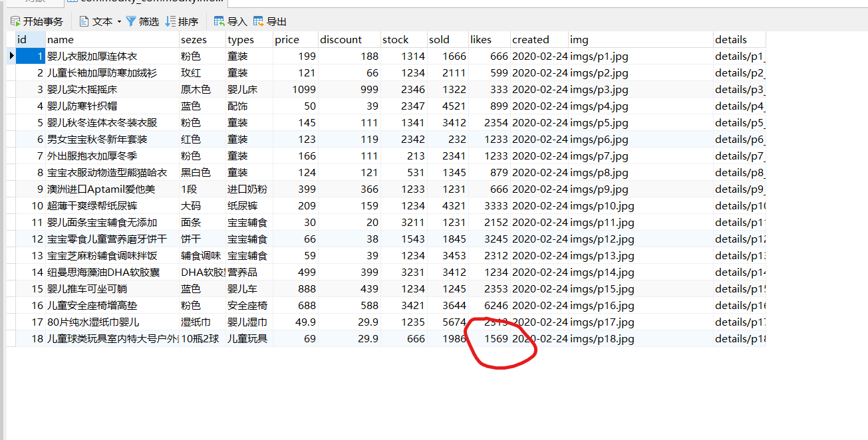The image size is (868, 440).
Task: Select the discount column header
Action: pyautogui.click(x=349, y=40)
